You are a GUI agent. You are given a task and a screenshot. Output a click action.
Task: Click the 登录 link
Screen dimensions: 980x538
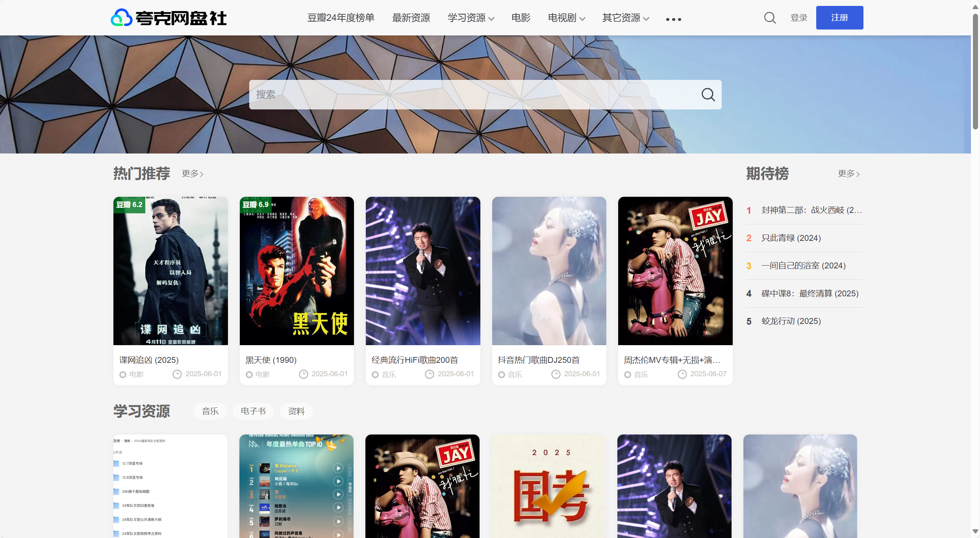(x=799, y=18)
